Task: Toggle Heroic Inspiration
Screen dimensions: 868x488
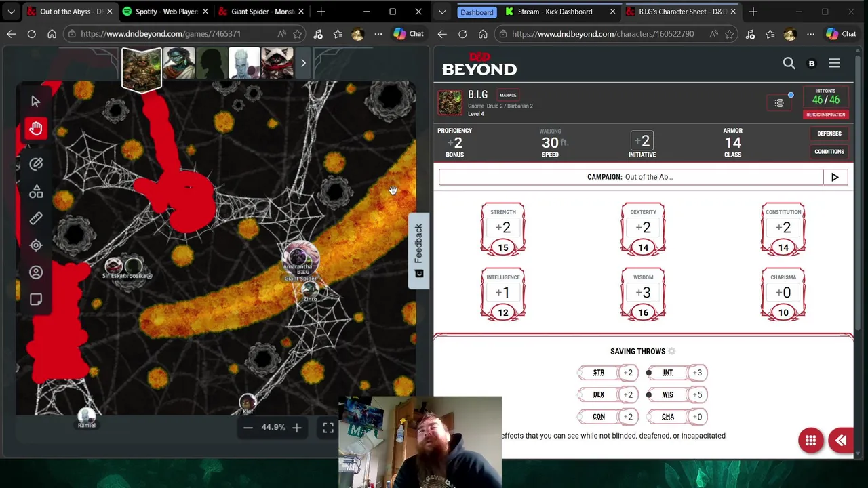Action: click(x=825, y=115)
